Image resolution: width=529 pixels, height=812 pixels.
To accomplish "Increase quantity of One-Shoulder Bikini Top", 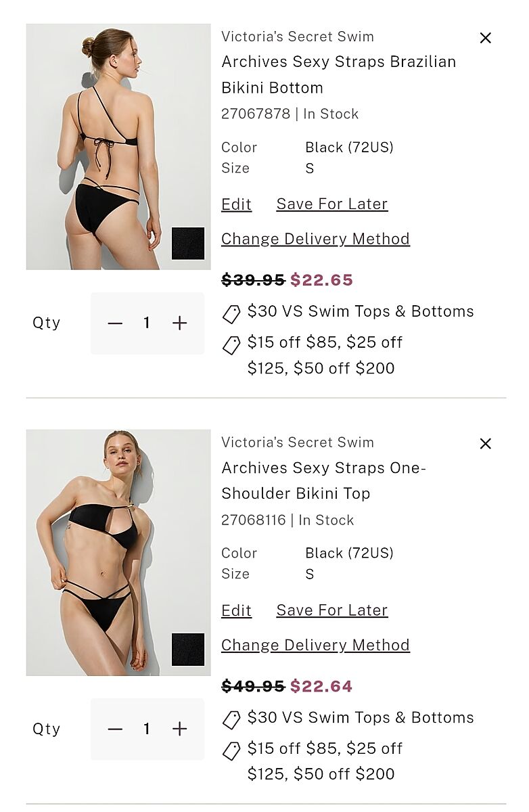I will click(x=179, y=729).
